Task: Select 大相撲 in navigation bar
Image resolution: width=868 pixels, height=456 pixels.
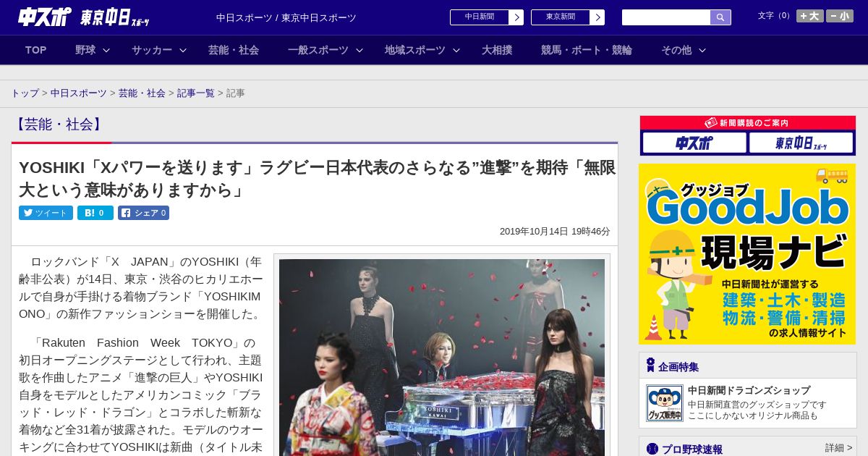Action: click(x=497, y=50)
